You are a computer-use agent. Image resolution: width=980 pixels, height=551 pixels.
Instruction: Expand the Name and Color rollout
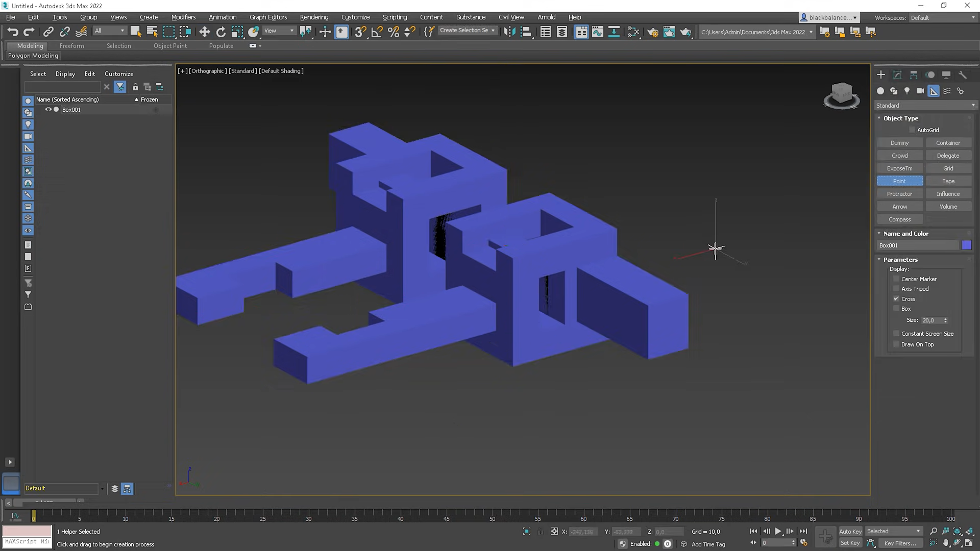(880, 233)
